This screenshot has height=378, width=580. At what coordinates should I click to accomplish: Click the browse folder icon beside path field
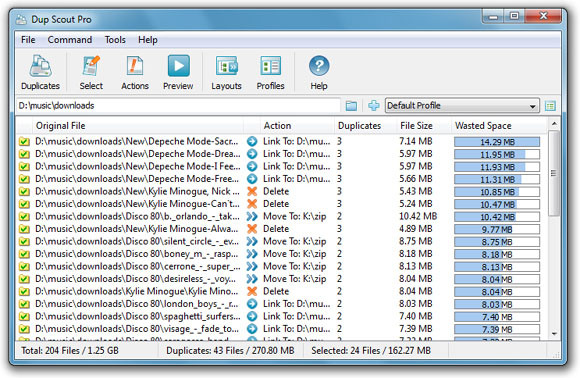[351, 106]
